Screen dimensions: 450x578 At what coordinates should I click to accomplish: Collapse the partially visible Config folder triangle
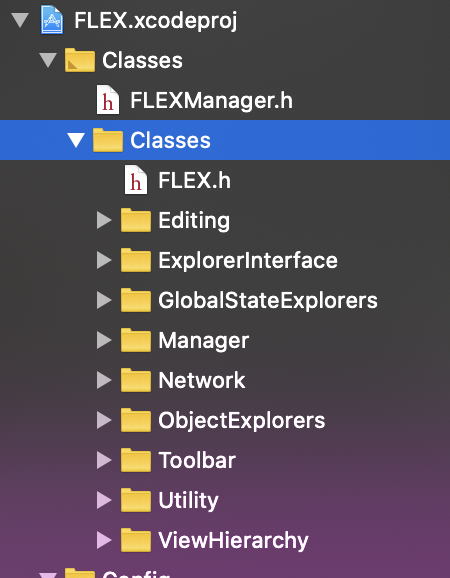coord(48,575)
